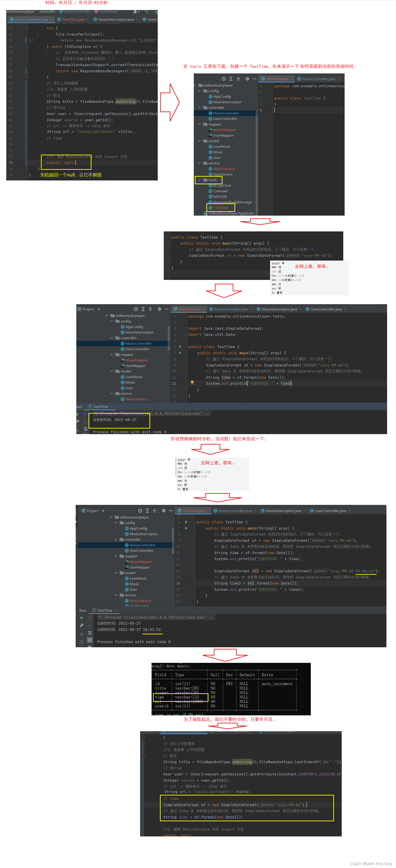Switch to MusicInterceptor.java tab in the single-output IDE

[279, 309]
